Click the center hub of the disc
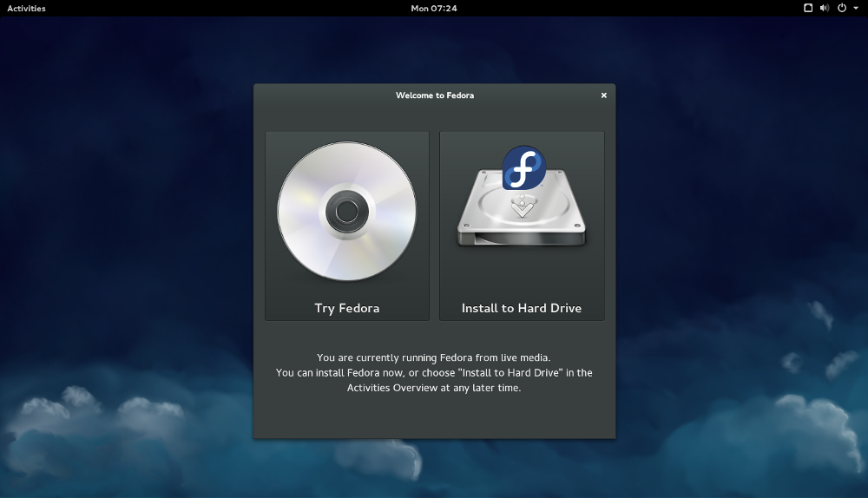This screenshot has height=498, width=868. [346, 211]
